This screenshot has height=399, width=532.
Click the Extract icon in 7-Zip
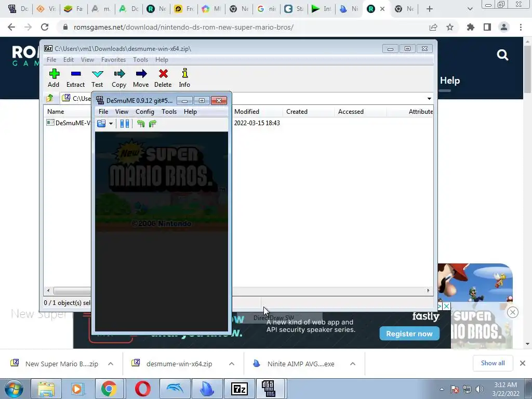pos(75,78)
